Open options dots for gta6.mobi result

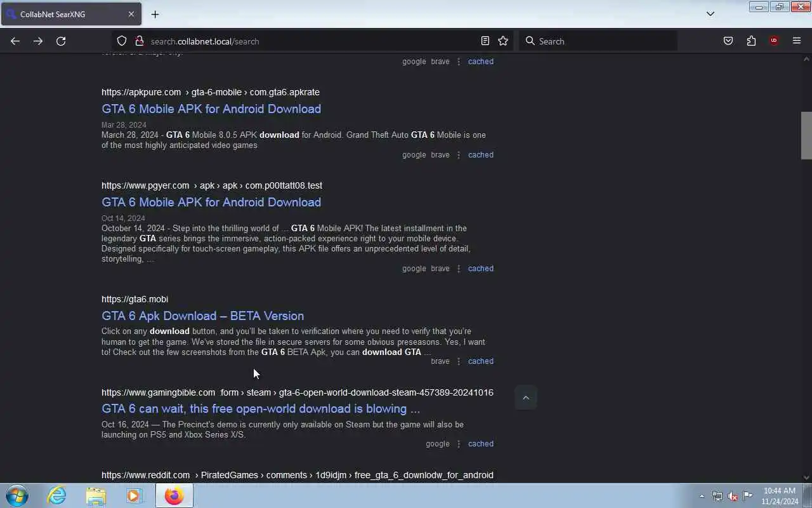459,361
